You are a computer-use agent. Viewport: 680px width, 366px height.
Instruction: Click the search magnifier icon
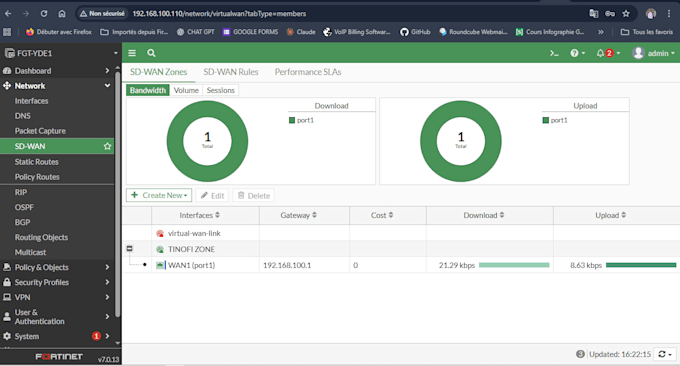point(151,53)
